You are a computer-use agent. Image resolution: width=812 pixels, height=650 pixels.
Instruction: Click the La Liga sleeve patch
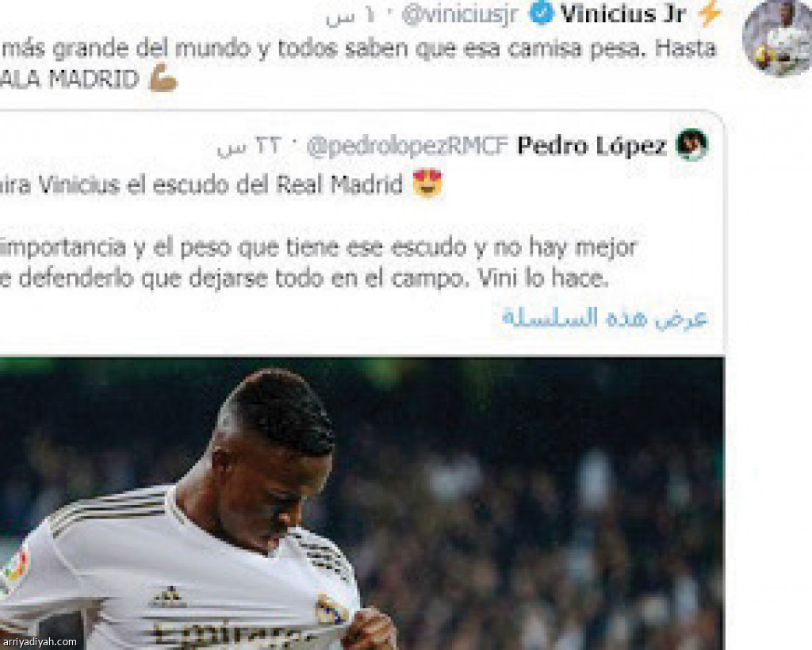pos(16,565)
